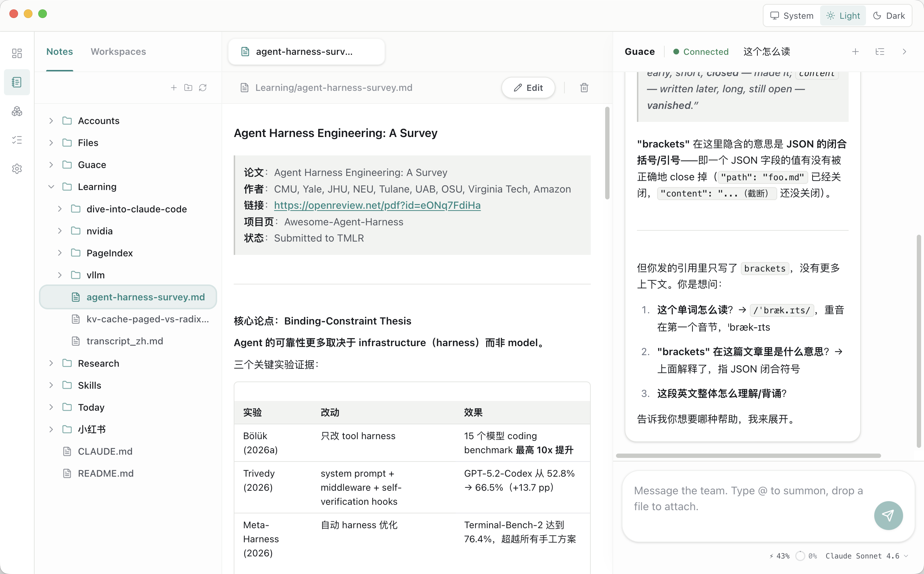
Task: Click the lightning 43% usage indicator
Action: point(779,556)
